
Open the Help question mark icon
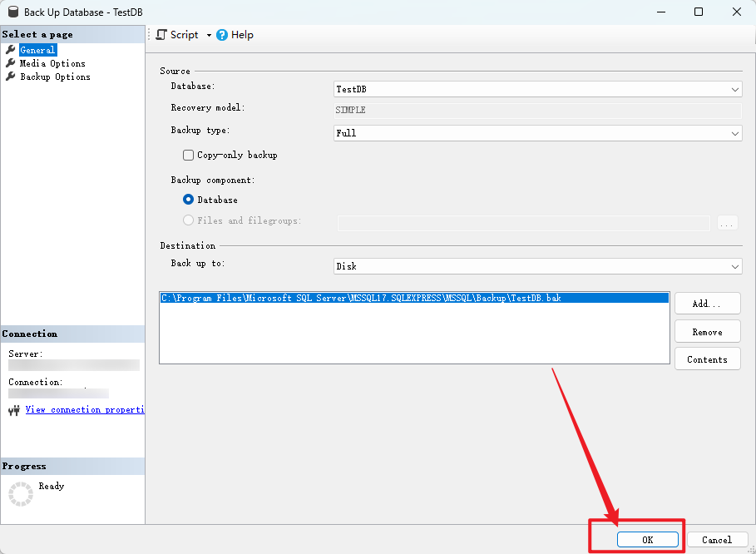pos(222,35)
